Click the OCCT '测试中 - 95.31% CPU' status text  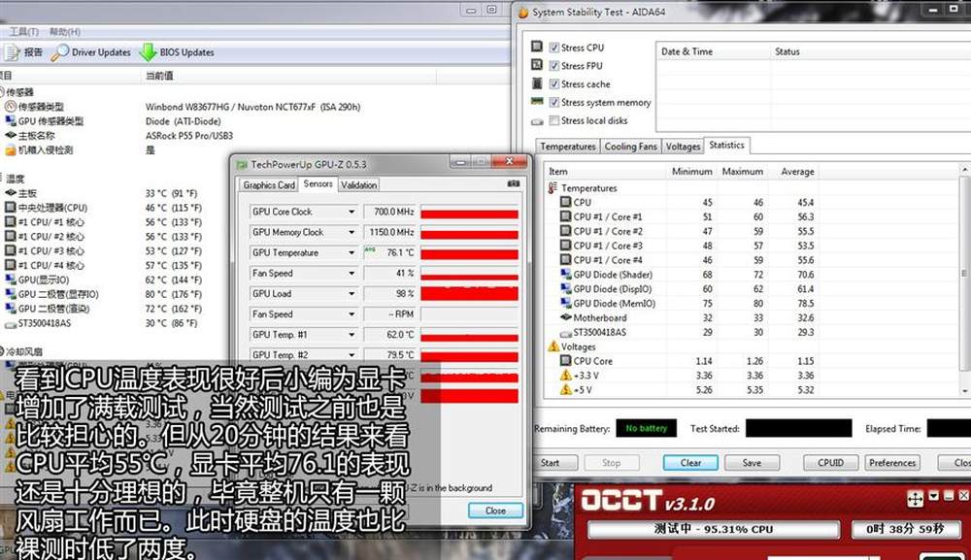[x=714, y=530]
